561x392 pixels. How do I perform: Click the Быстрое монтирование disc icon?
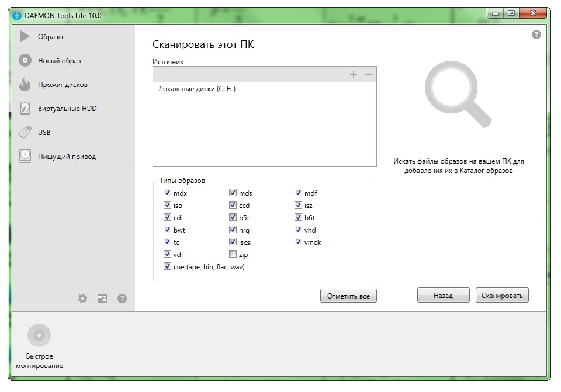pyautogui.click(x=39, y=335)
